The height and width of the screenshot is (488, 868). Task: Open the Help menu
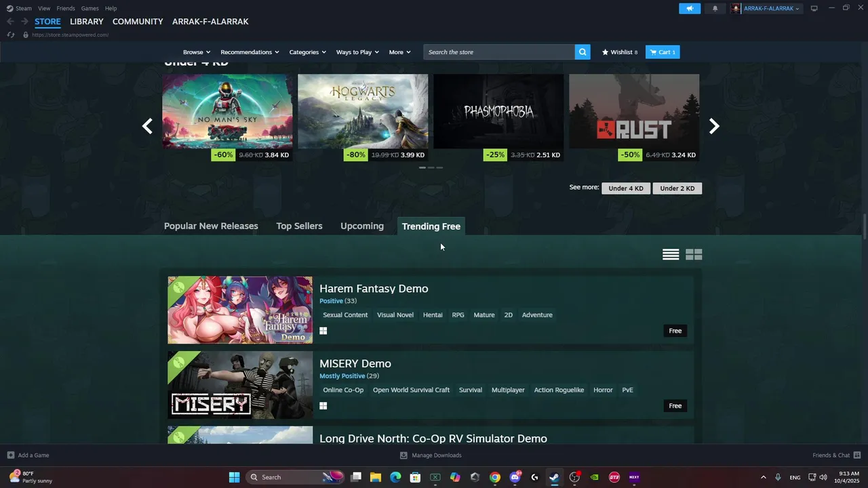pyautogui.click(x=111, y=8)
